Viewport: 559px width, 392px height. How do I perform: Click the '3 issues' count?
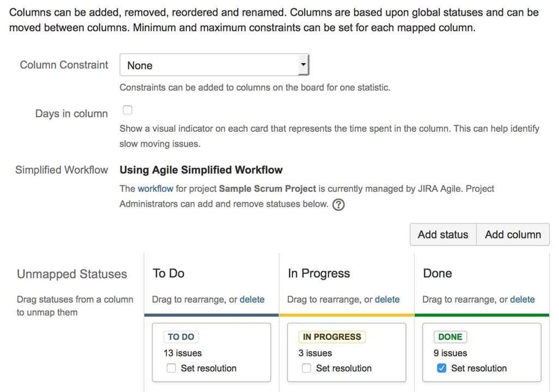click(x=315, y=353)
